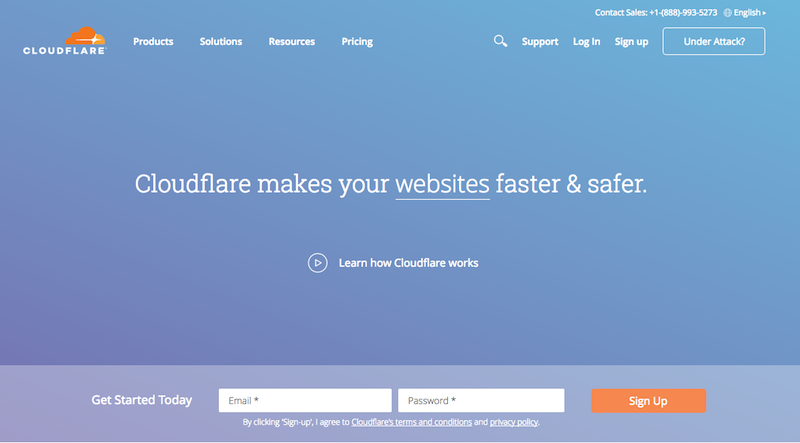Click Log In in header
Screen dimensions: 800x443
586,42
